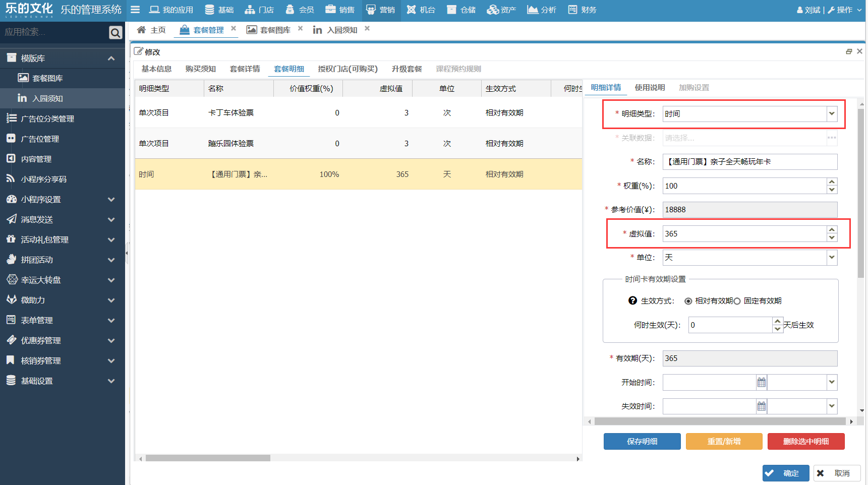
Task: Open the 开始时间 calendar picker
Action: 762,382
